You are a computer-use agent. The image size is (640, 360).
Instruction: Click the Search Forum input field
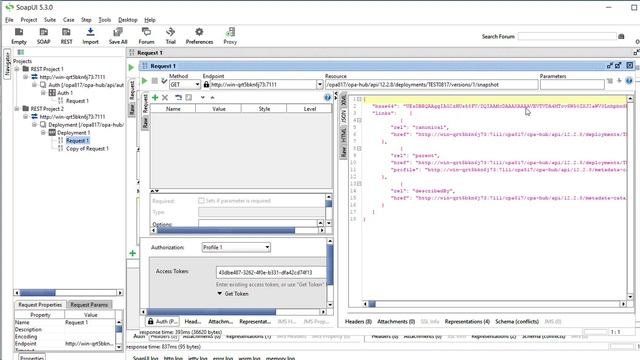[x=567, y=36]
